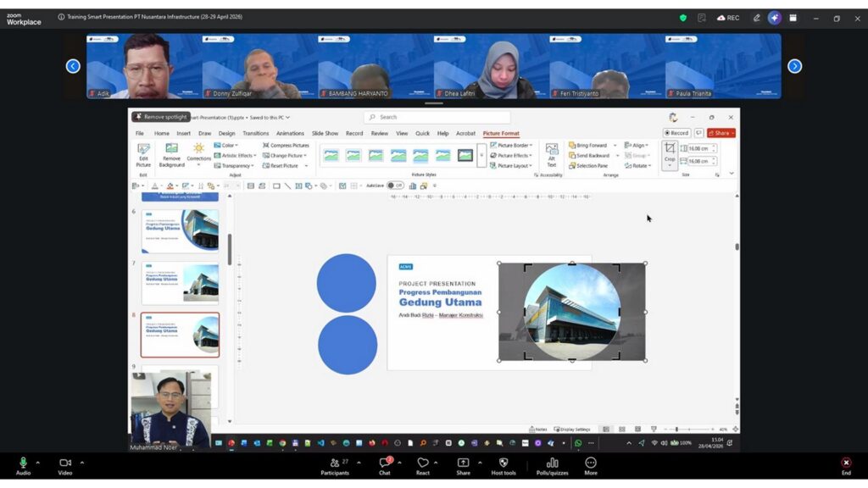Open Zoom Polls/quizzes
This screenshot has width=868, height=488.
point(552,467)
